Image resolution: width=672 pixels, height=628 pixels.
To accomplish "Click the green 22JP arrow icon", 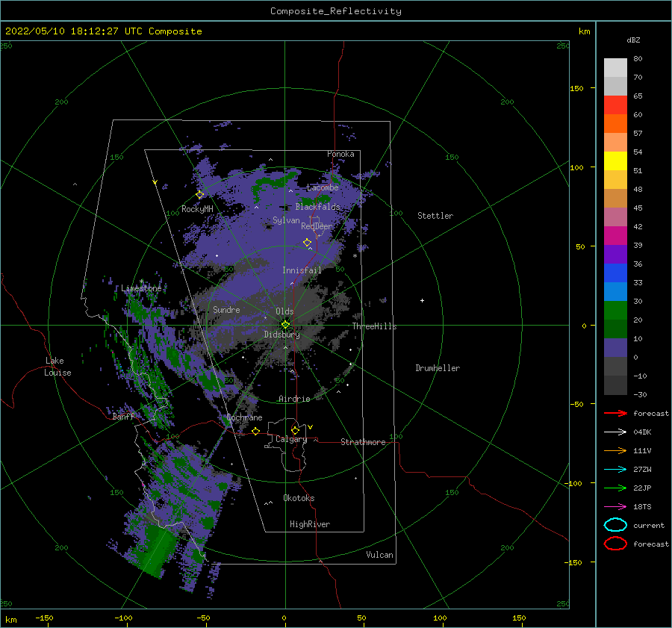I will pyautogui.click(x=615, y=488).
